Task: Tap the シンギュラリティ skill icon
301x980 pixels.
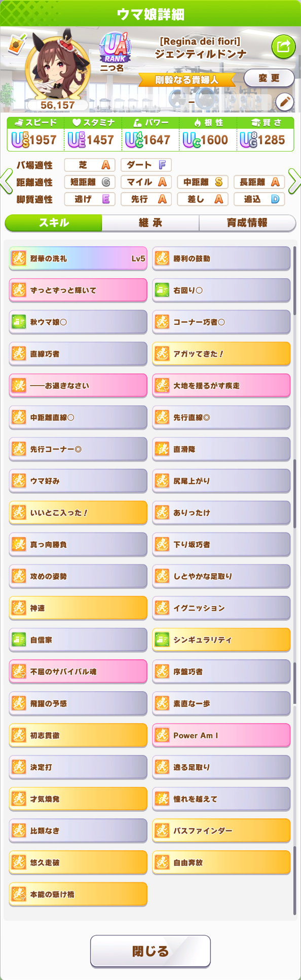Action: pos(162,640)
